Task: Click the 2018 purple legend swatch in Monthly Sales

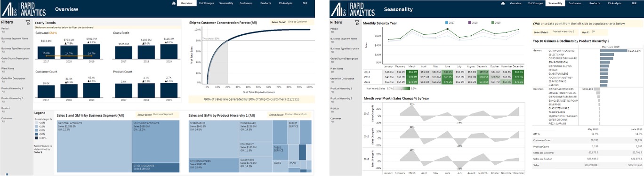Action: tap(470, 22)
